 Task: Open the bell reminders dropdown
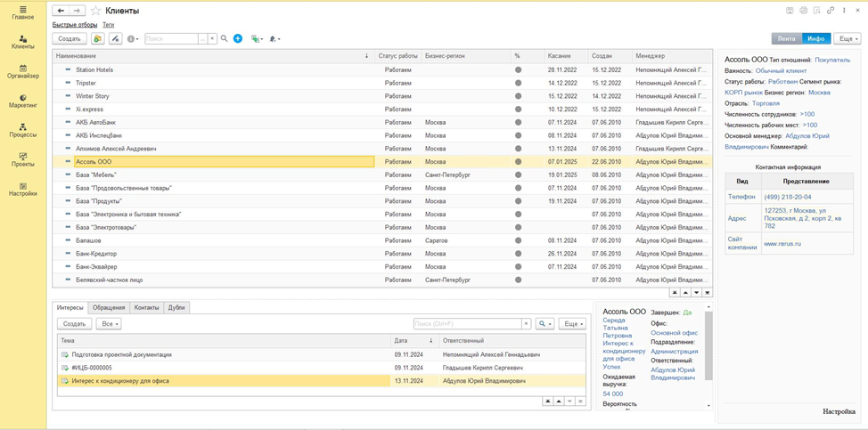coord(275,38)
